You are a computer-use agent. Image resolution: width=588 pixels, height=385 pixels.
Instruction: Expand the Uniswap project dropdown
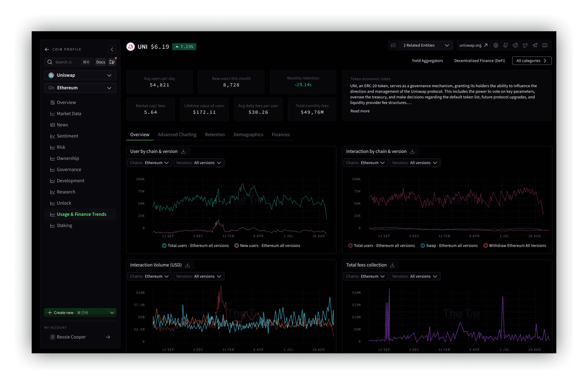coord(80,75)
